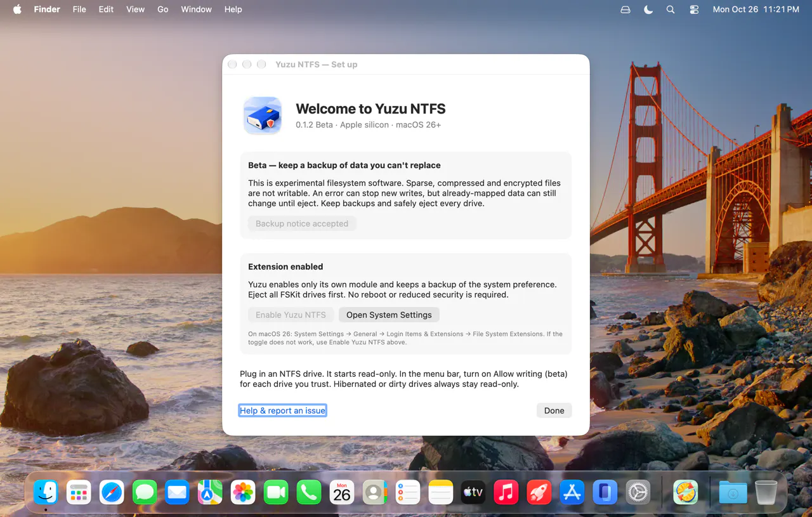Open Finder from the Dock

46,492
